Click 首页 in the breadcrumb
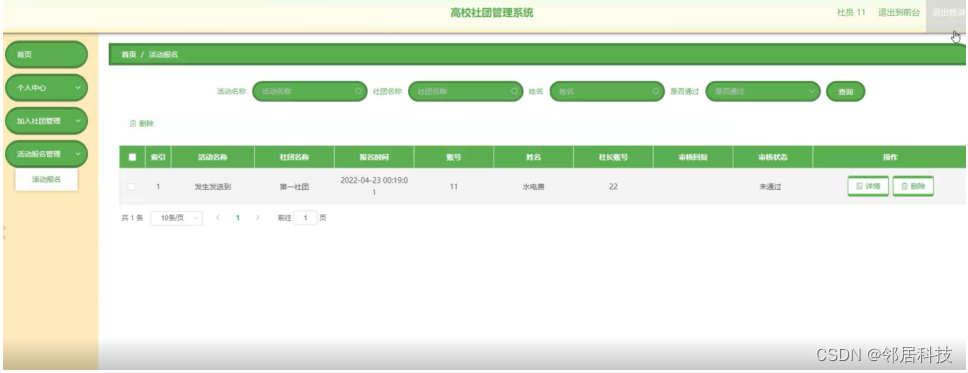Image resolution: width=968 pixels, height=373 pixels. tap(128, 55)
